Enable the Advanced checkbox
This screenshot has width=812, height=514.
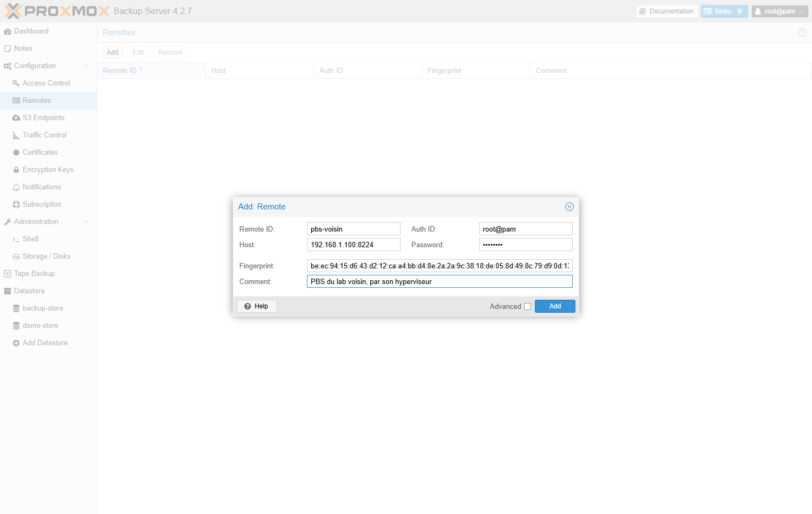[527, 306]
